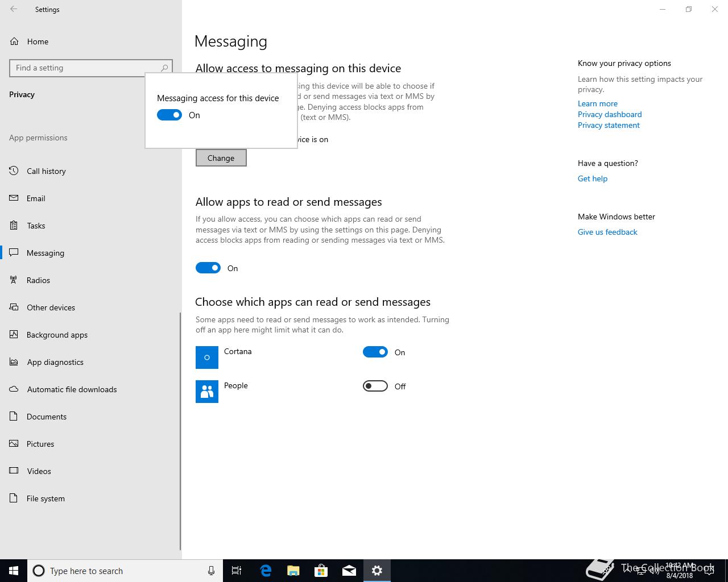Screen dimensions: 728x582
Task: Open Automatic file downloads page
Action: coord(90,389)
